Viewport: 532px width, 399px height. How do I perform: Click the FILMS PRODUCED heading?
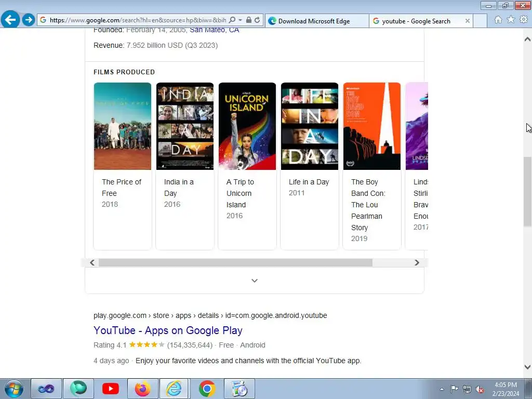(124, 72)
